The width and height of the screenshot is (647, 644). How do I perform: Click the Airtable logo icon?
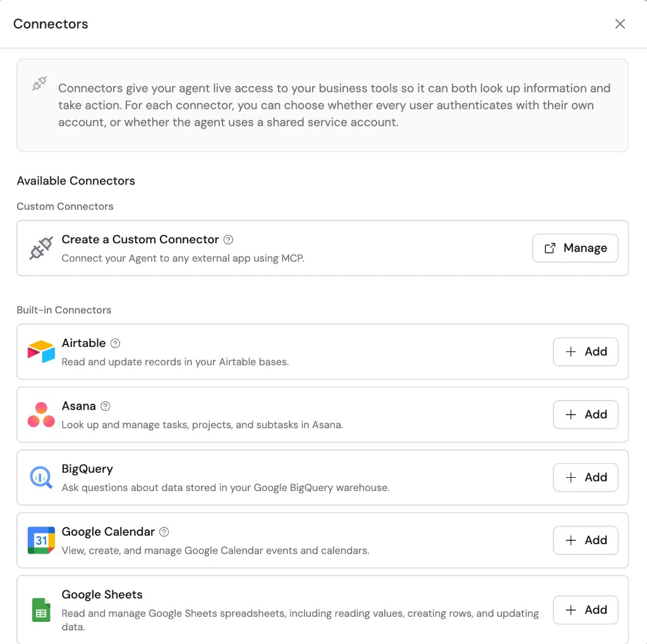point(40,351)
